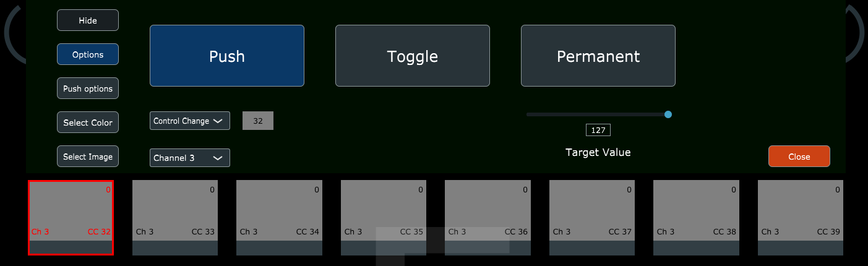Click the Hide button
The height and width of the screenshot is (266, 868).
click(88, 20)
